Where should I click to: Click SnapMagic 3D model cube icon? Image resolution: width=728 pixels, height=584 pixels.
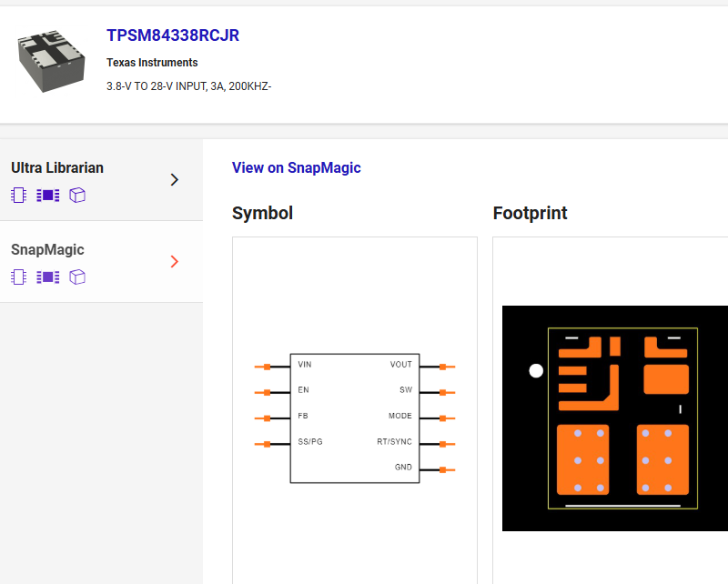[77, 277]
